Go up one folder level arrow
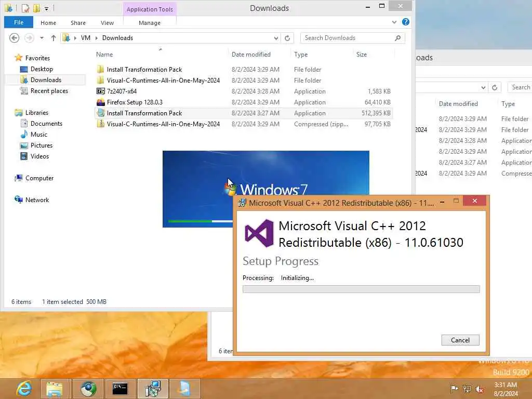Viewport: 532px width, 399px height. click(x=54, y=38)
